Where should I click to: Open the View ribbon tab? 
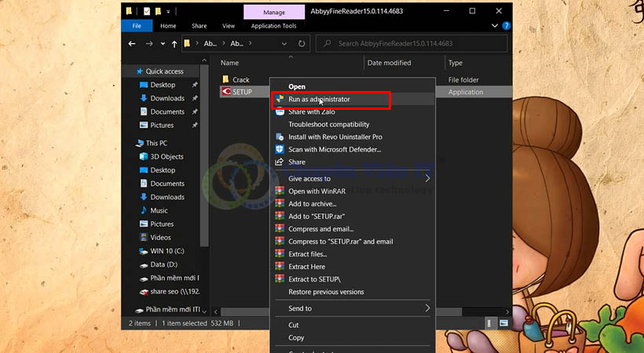click(228, 25)
